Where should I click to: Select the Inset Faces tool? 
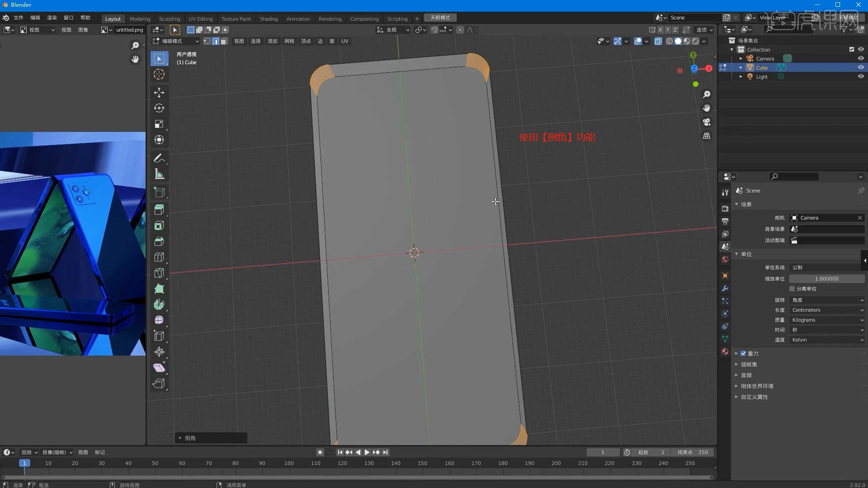pyautogui.click(x=159, y=225)
